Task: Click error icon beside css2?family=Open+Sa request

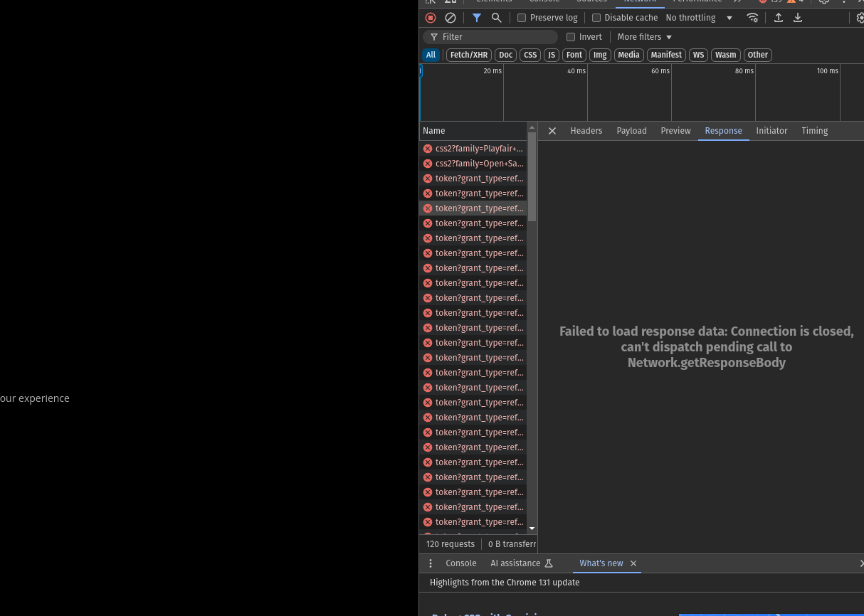Action: (x=428, y=164)
